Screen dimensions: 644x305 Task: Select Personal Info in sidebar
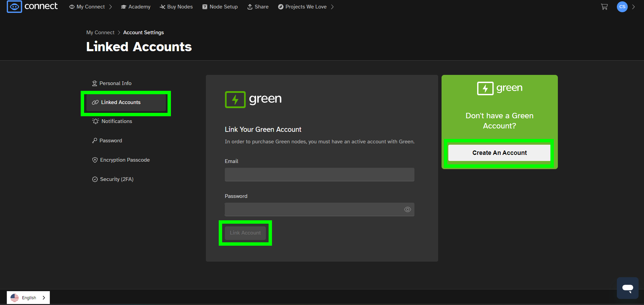pyautogui.click(x=112, y=83)
